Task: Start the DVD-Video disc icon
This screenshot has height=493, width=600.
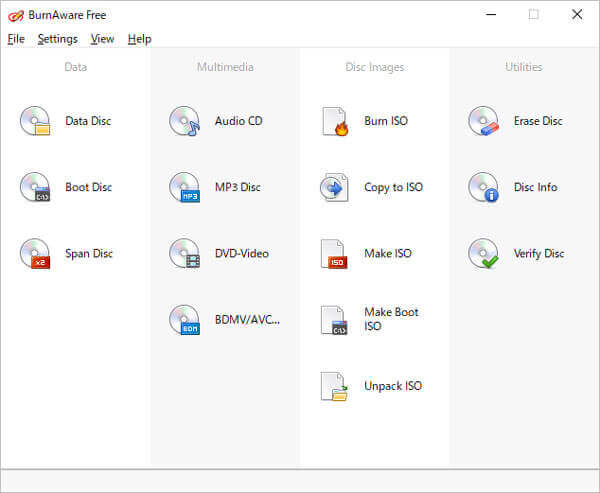Action: (184, 254)
